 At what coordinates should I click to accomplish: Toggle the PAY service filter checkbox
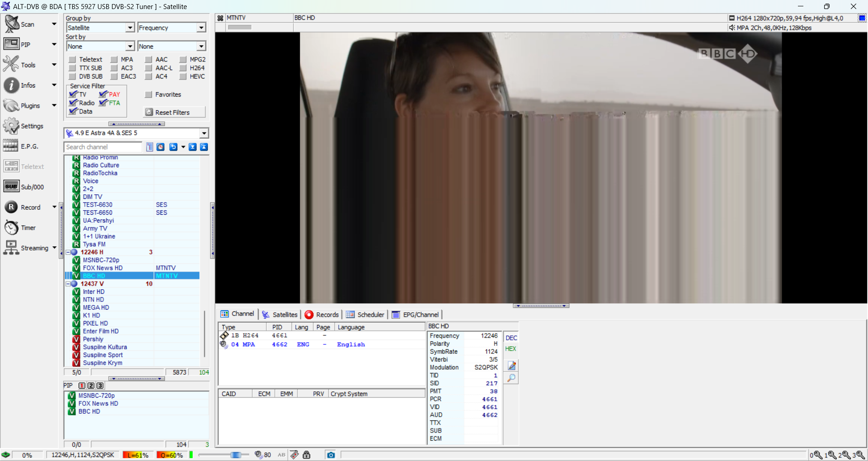coord(103,94)
